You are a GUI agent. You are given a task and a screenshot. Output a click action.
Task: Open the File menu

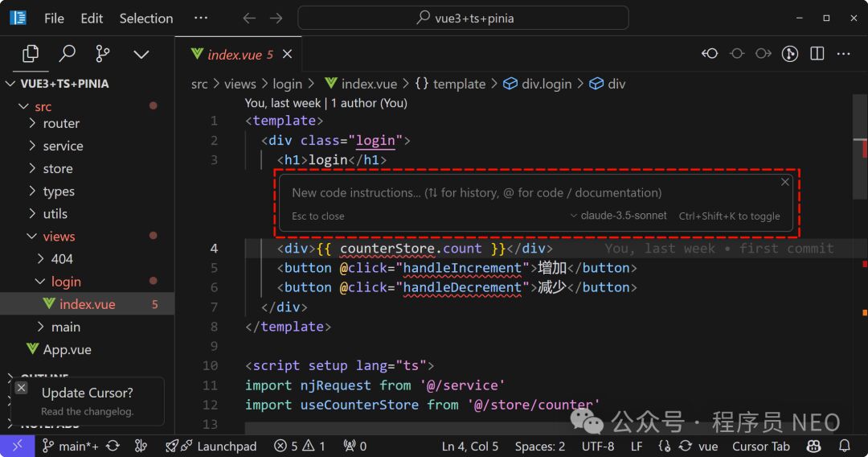click(54, 18)
